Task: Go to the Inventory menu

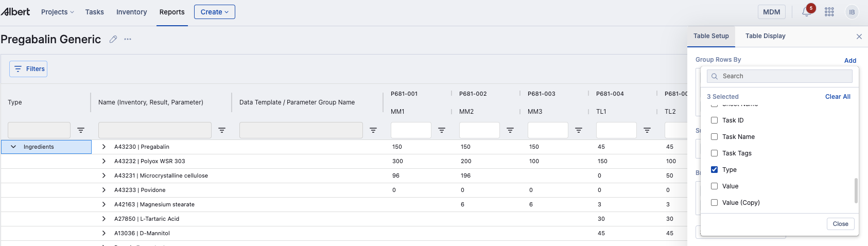Action: [131, 12]
